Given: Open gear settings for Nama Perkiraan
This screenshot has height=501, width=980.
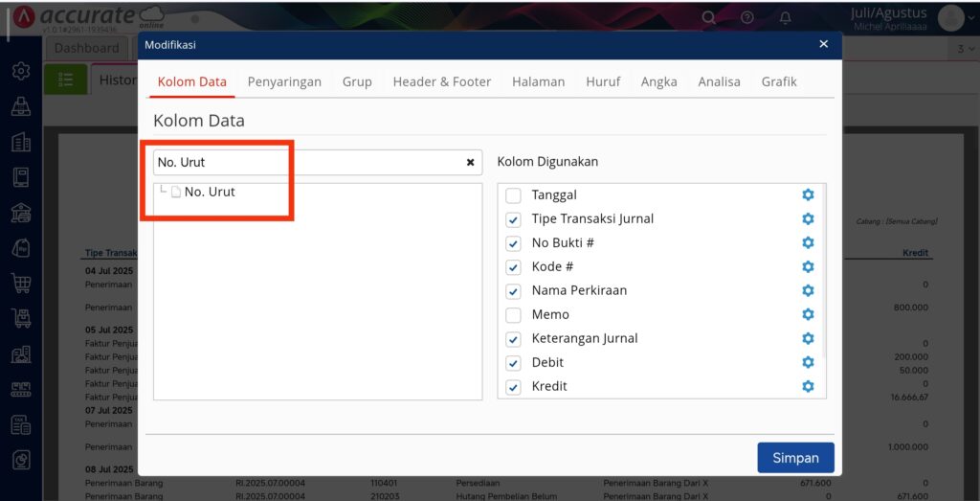Looking at the screenshot, I should (808, 290).
